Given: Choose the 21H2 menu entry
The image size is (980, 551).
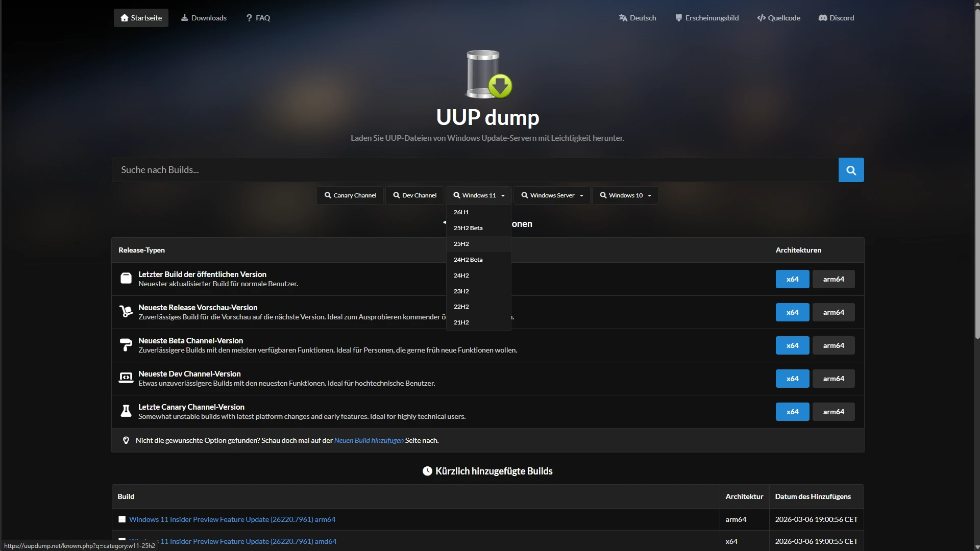Looking at the screenshot, I should (479, 322).
